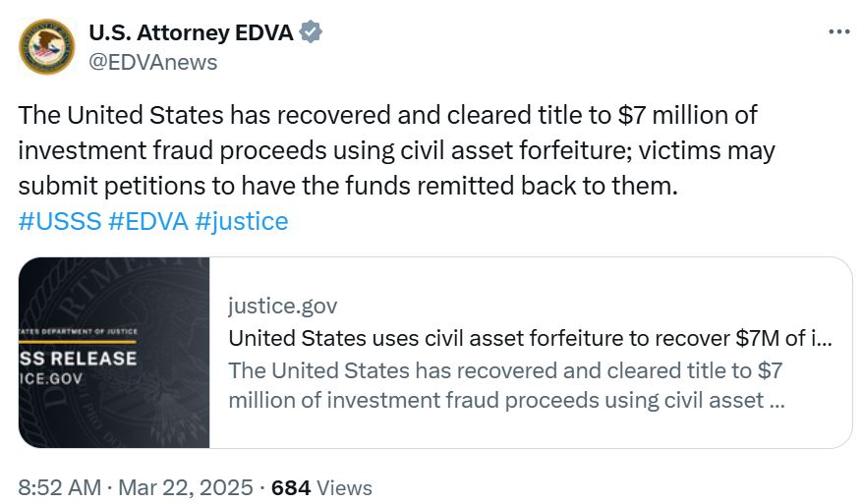Open the press release thumbnail image
The width and height of the screenshot is (863, 504).
[x=114, y=352]
